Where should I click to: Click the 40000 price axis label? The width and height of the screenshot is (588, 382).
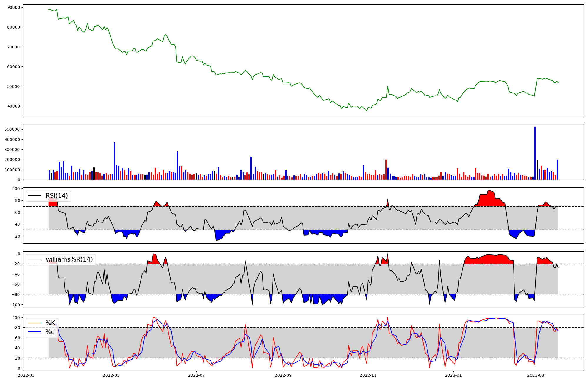pos(14,106)
